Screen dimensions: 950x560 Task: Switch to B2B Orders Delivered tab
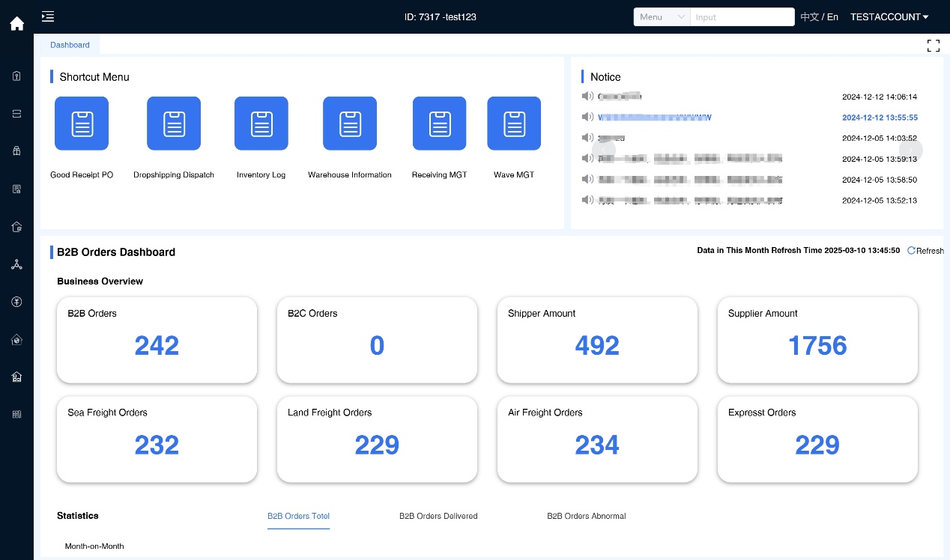[438, 516]
